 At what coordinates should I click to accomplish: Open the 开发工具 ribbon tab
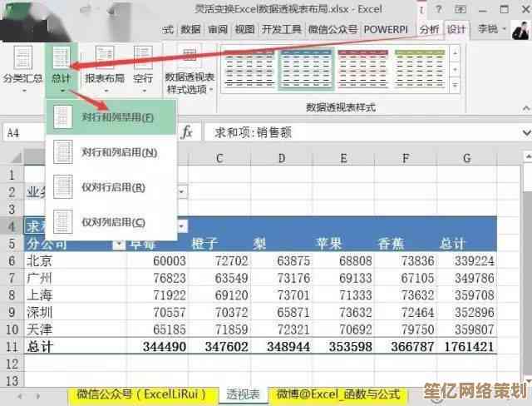[283, 29]
